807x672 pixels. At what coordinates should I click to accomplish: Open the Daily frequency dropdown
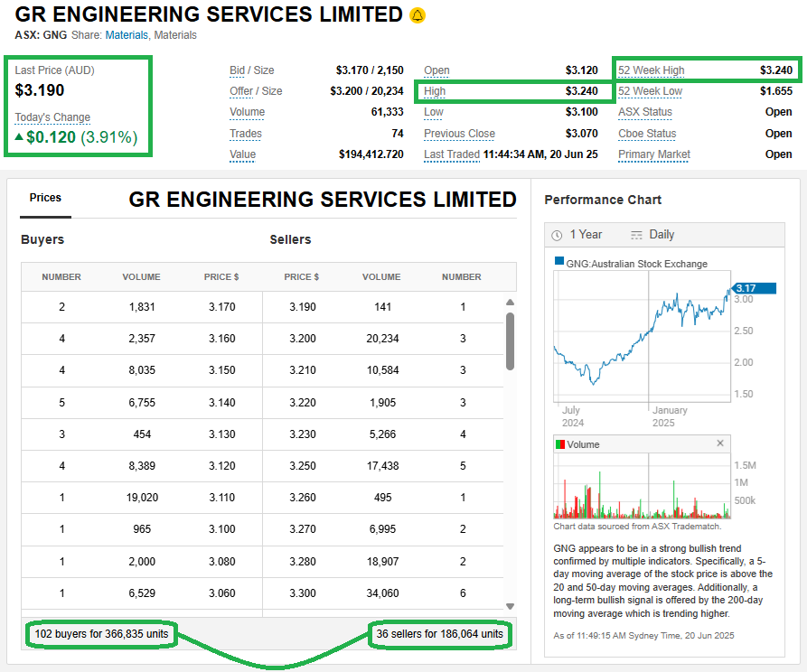662,235
